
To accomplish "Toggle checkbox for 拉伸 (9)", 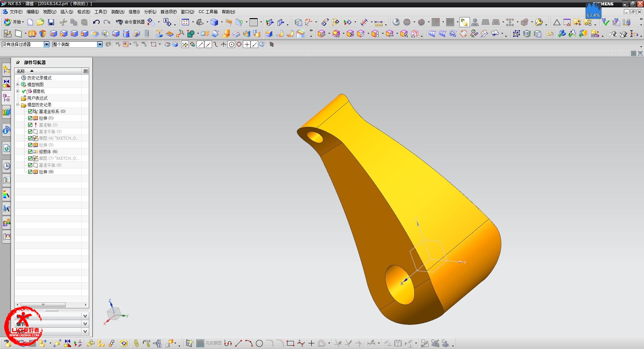I will click(x=30, y=172).
